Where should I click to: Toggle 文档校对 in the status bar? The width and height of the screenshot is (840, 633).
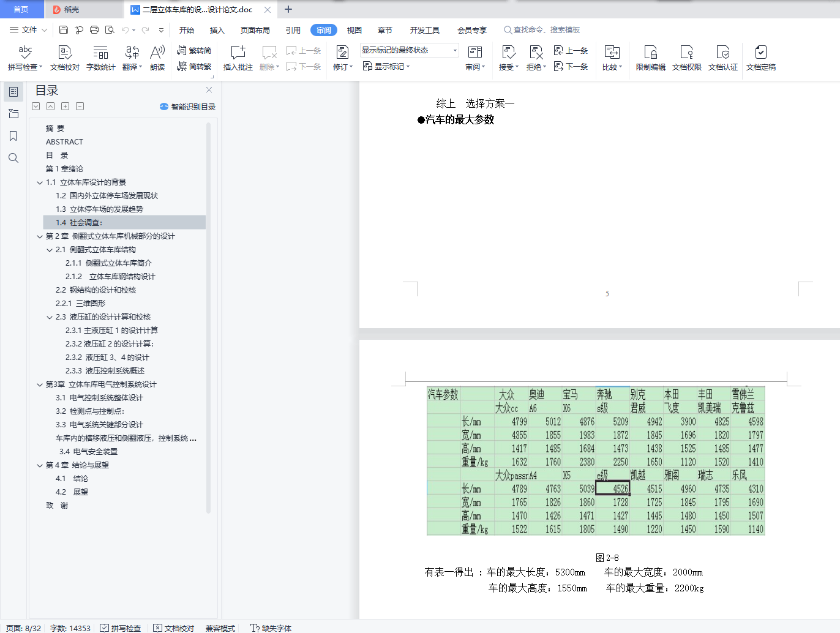173,628
